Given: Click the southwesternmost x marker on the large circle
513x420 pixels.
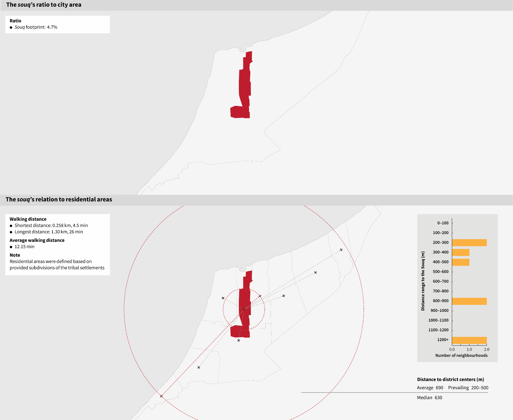Looking at the screenshot, I should point(161,396).
